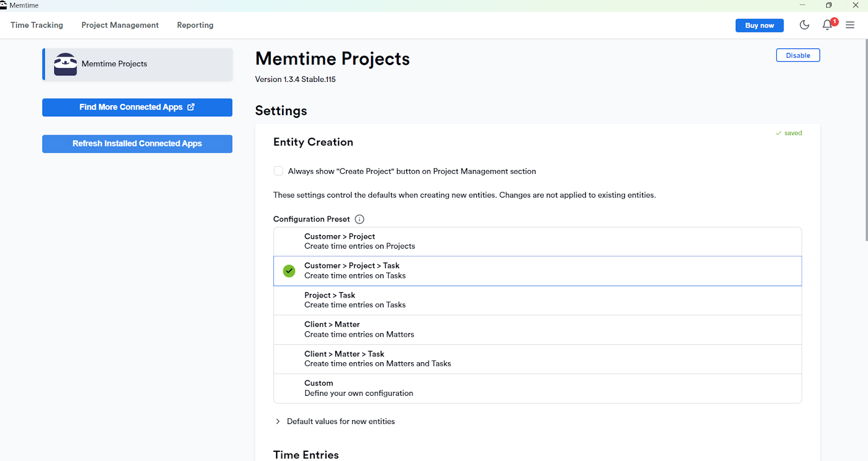Open Time Tracking tab

click(37, 25)
